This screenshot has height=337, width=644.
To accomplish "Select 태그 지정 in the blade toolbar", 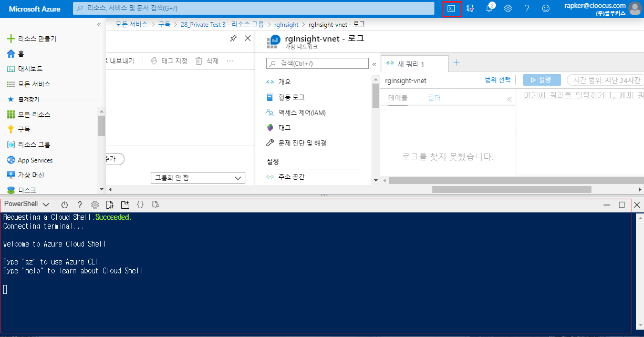I will pos(169,61).
